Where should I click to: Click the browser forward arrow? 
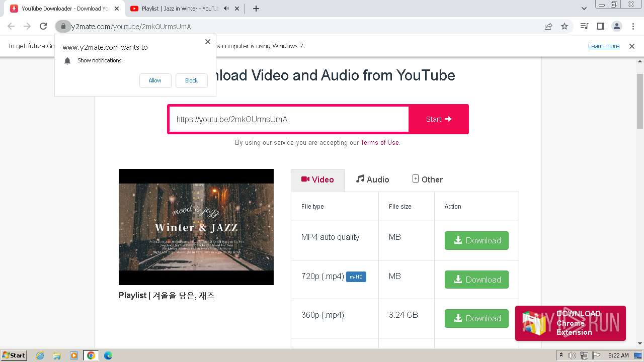point(27,26)
